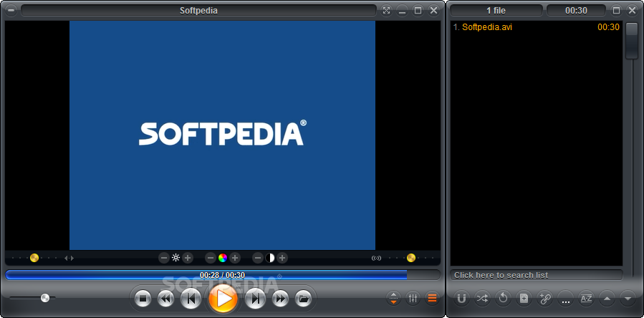Click the blue seek timeline bar

pos(223,275)
